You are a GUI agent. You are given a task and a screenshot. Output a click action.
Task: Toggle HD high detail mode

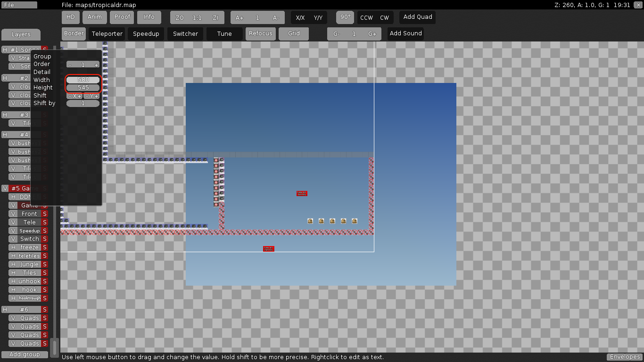pos(70,17)
